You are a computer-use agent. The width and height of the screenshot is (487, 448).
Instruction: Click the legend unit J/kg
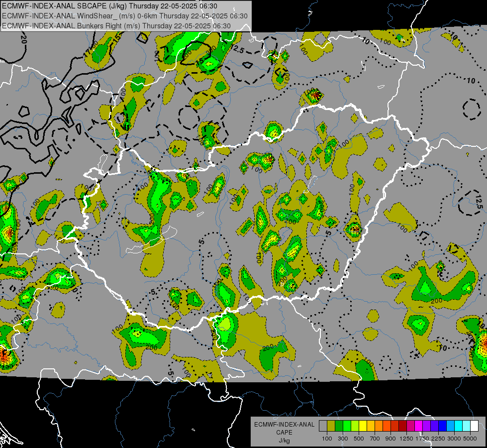pyautogui.click(x=284, y=441)
